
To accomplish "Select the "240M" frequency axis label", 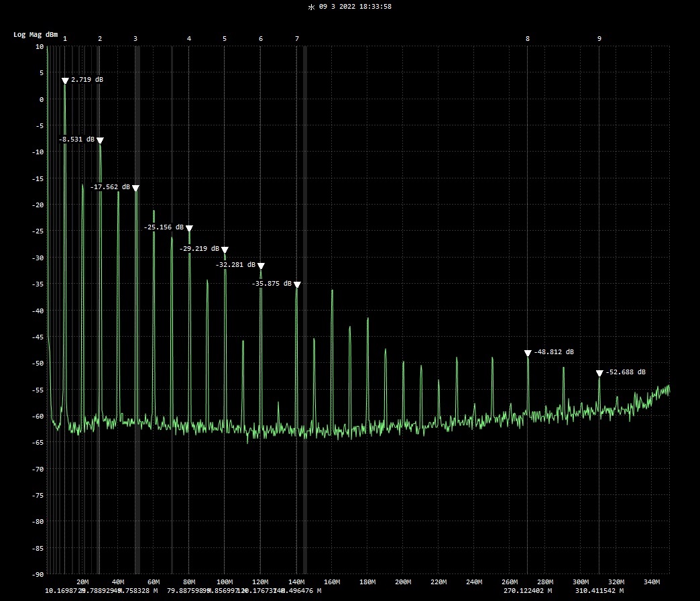I will (x=474, y=582).
